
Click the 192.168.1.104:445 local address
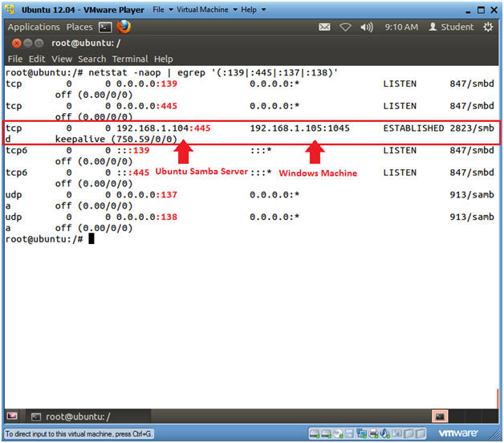[163, 128]
